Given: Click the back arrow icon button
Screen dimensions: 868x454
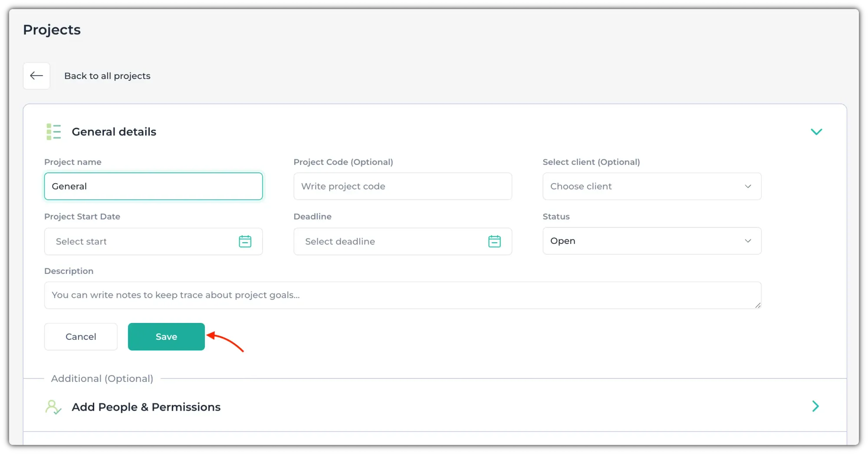Looking at the screenshot, I should click(x=36, y=76).
